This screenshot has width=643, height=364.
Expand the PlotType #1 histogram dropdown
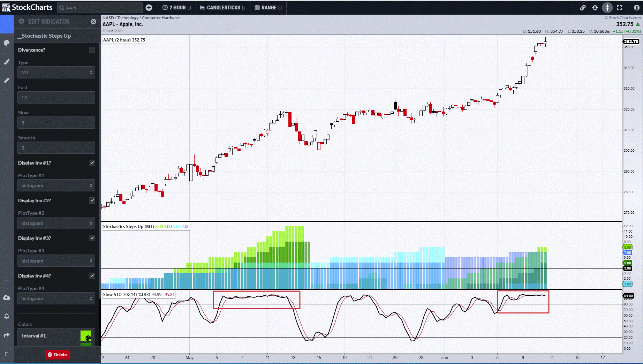pos(56,185)
